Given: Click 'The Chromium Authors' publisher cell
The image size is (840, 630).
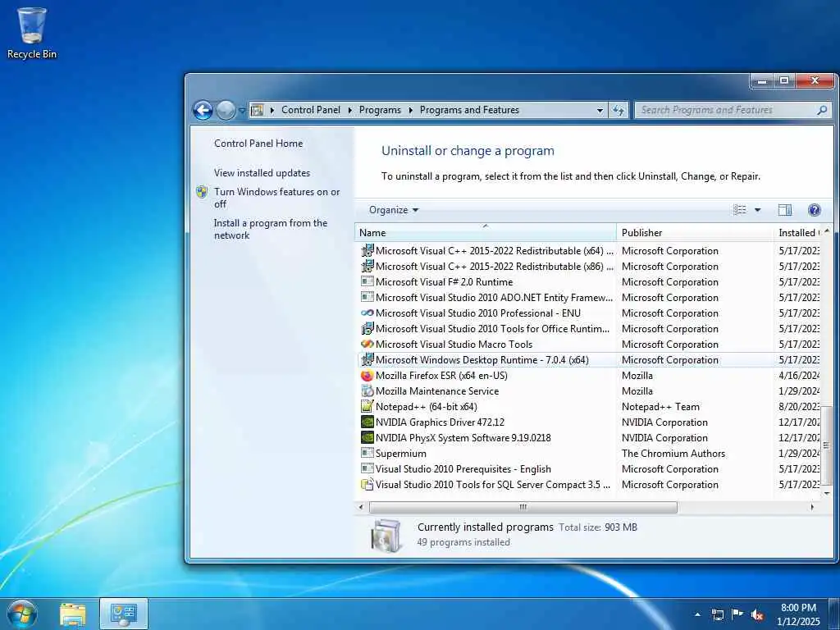Looking at the screenshot, I should [x=673, y=453].
